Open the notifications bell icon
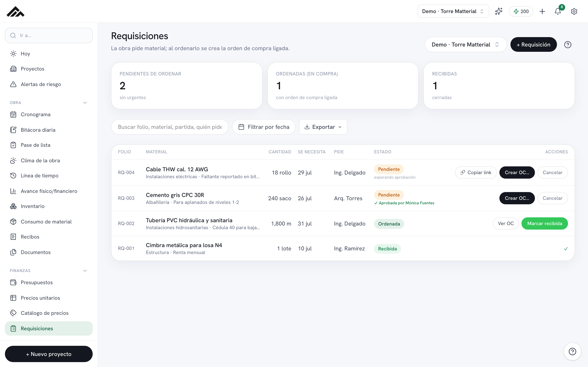This screenshot has height=367, width=588. pos(558,11)
